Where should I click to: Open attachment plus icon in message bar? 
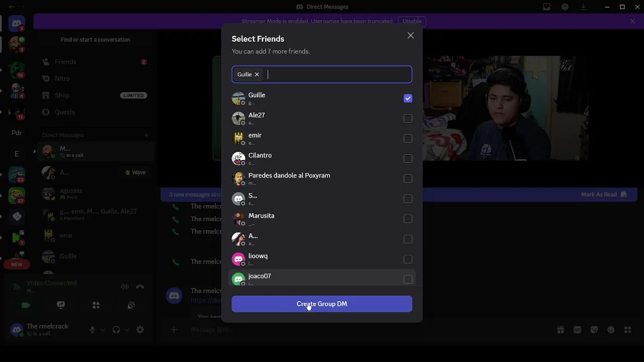click(174, 330)
